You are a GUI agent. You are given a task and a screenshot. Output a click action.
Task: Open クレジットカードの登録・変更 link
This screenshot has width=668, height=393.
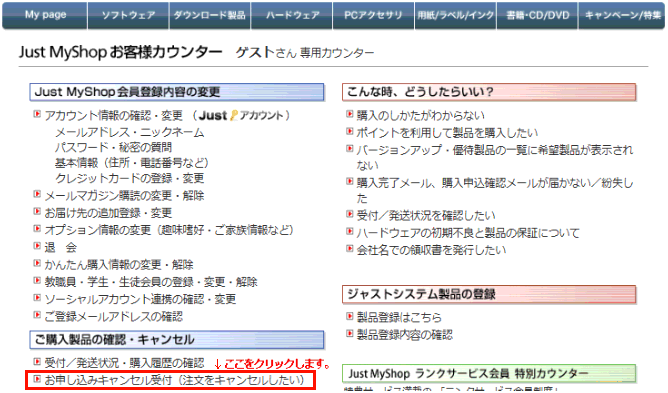pyautogui.click(x=130, y=178)
